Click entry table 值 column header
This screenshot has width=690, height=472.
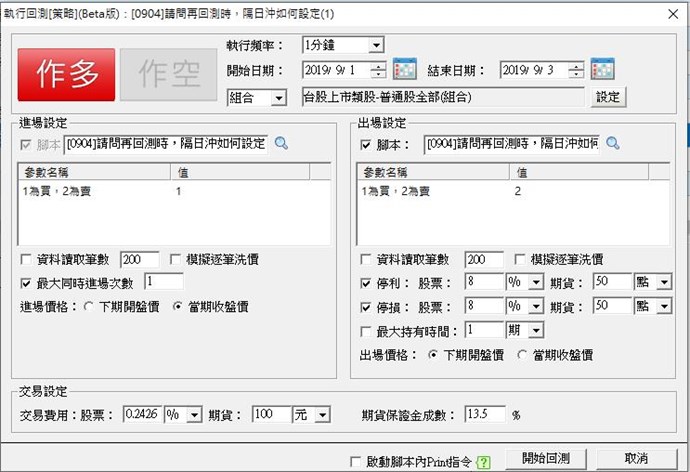pyautogui.click(x=240, y=172)
